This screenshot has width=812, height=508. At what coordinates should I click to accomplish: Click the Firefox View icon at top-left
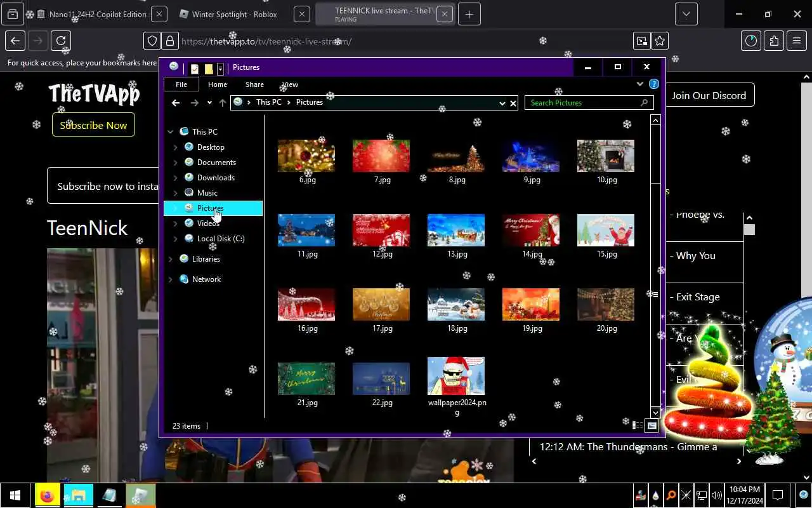tap(13, 14)
